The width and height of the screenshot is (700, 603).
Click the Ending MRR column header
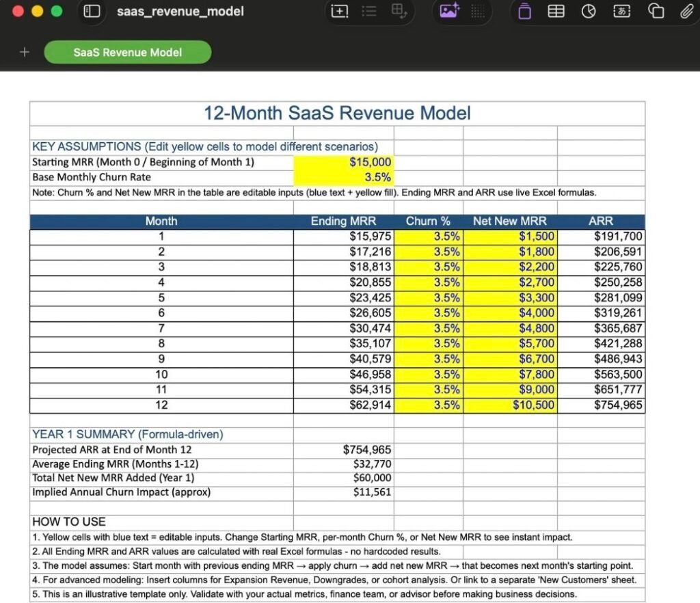coord(344,222)
